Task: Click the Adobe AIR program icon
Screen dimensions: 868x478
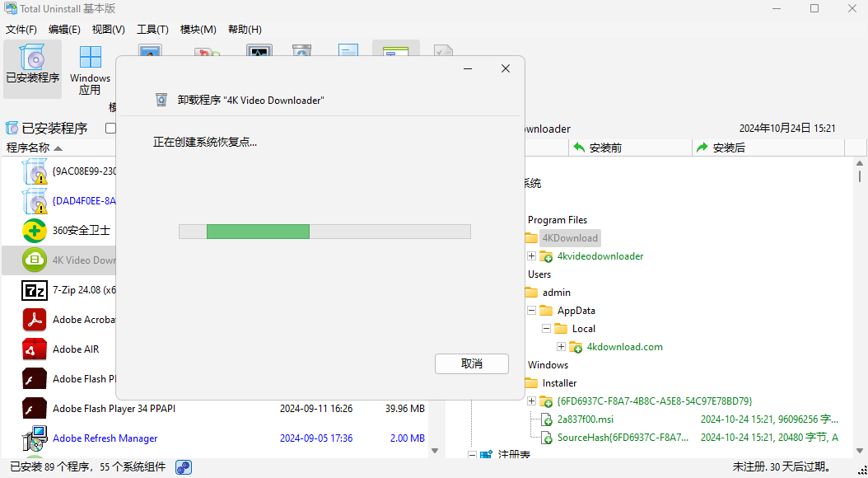Action: click(x=35, y=349)
